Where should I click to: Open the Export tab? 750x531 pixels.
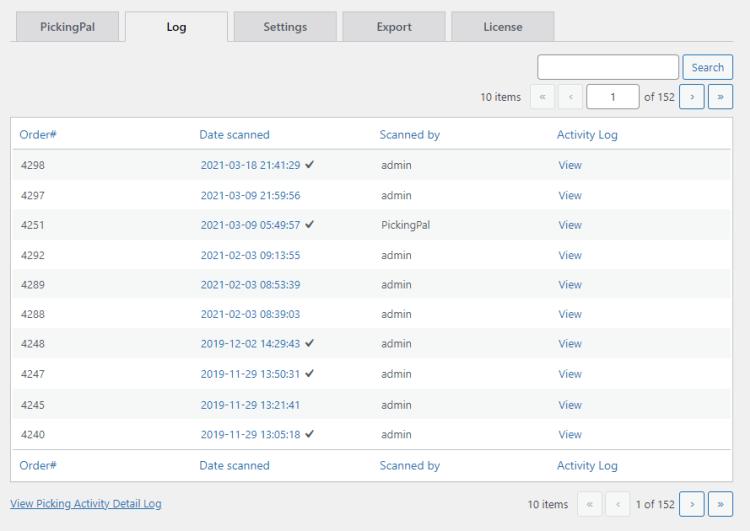tap(393, 27)
